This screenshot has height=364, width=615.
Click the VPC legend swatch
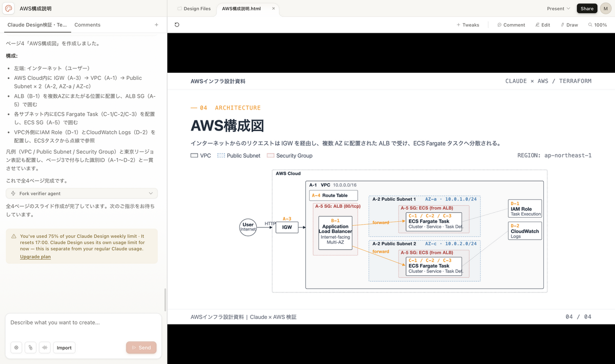point(194,156)
